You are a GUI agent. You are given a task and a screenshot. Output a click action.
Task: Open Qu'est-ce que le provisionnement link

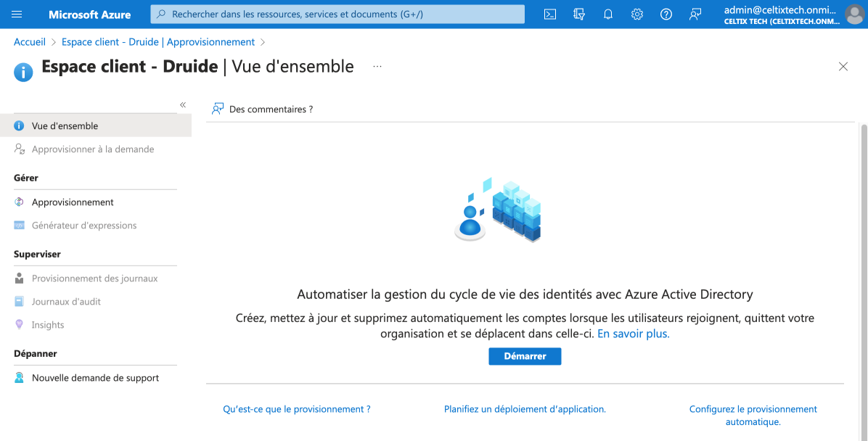pos(297,410)
